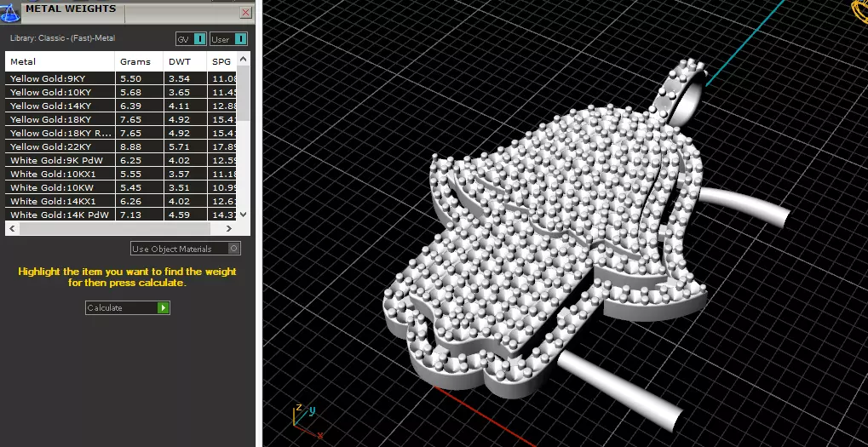
Task: Toggle the Use Object Materials option
Action: [x=186, y=249]
